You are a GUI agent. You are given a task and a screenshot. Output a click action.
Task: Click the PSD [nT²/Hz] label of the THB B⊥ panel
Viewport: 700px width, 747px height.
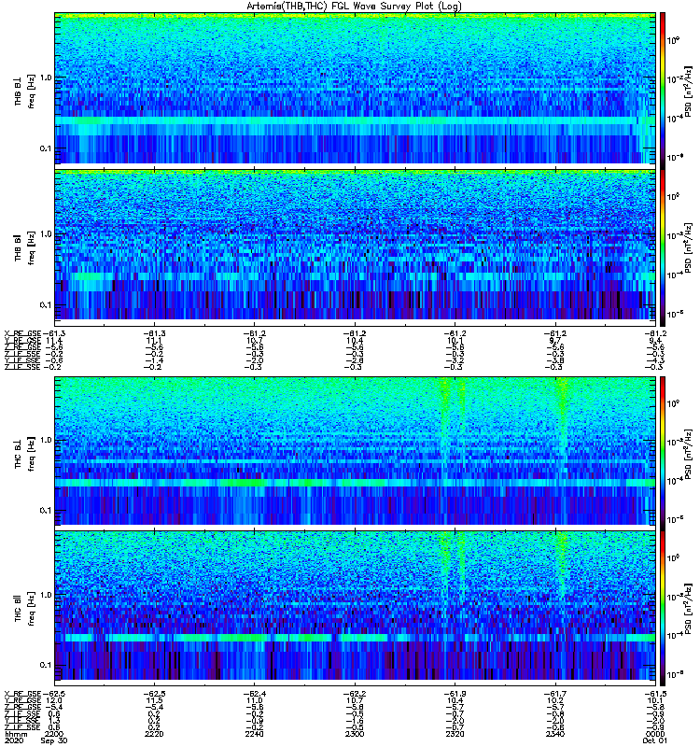688,92
